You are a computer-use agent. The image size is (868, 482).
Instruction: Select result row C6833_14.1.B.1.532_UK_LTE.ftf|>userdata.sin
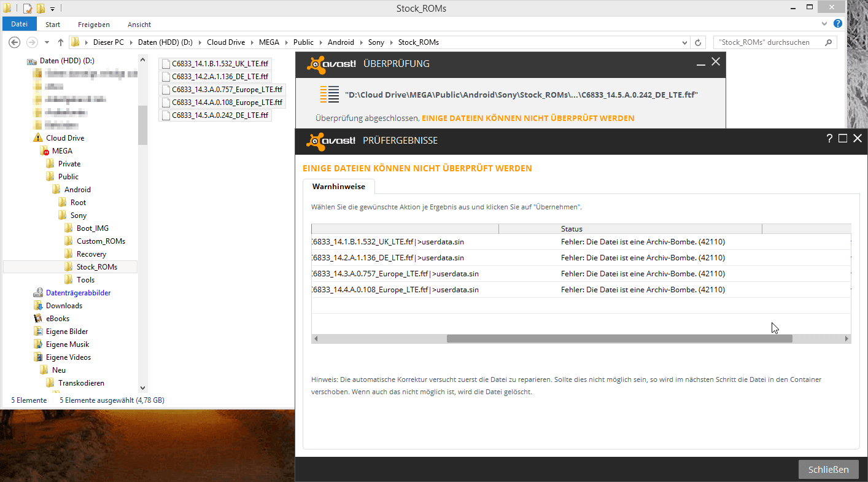[x=581, y=242]
